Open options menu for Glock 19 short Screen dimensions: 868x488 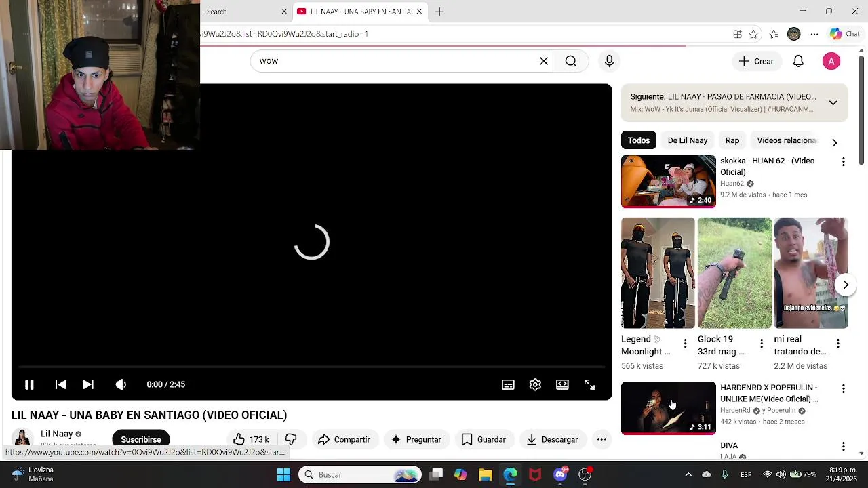pyautogui.click(x=761, y=344)
